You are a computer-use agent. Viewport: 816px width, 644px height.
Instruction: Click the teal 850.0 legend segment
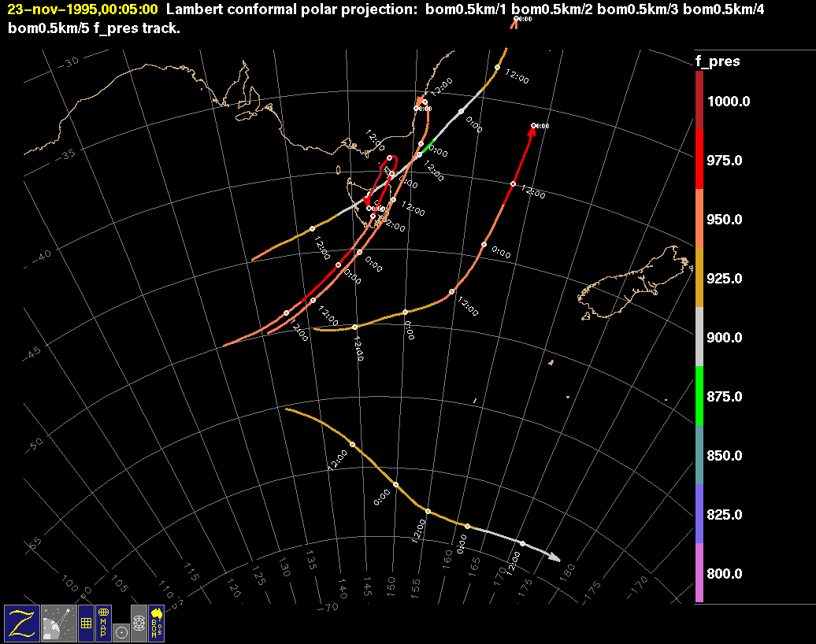[699, 455]
